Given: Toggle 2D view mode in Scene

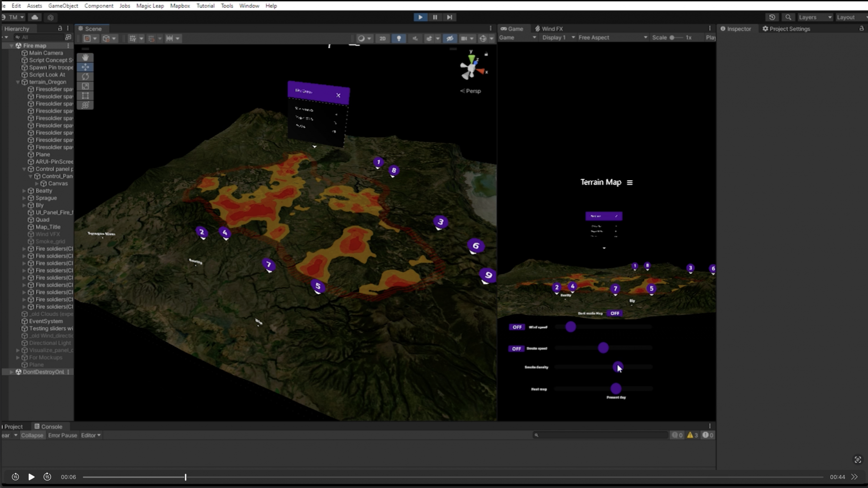Looking at the screenshot, I should coord(382,38).
